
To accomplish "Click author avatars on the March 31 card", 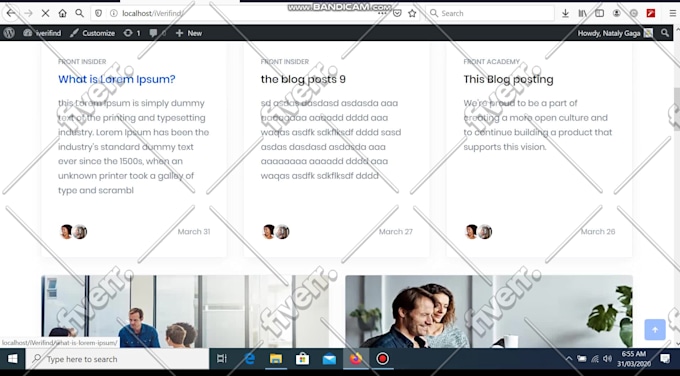I will tap(73, 232).
